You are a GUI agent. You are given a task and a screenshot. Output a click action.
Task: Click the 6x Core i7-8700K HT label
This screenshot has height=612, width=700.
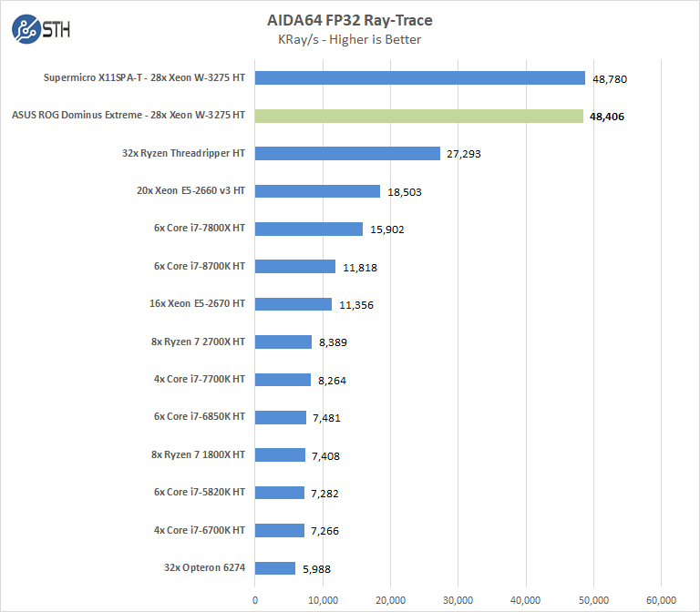tap(200, 266)
